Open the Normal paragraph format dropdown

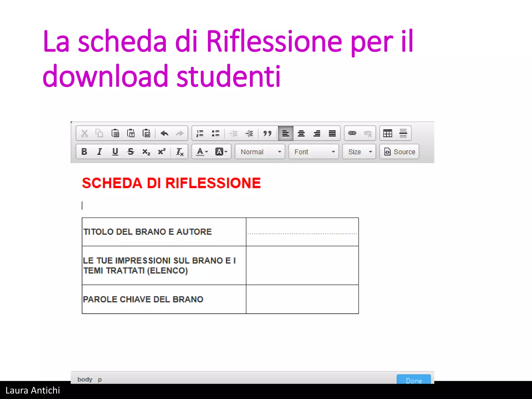260,152
